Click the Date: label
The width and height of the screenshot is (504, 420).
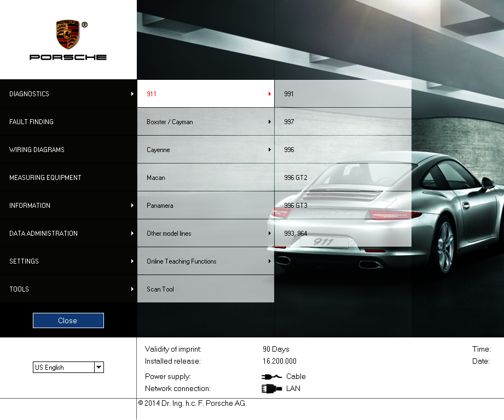(481, 361)
